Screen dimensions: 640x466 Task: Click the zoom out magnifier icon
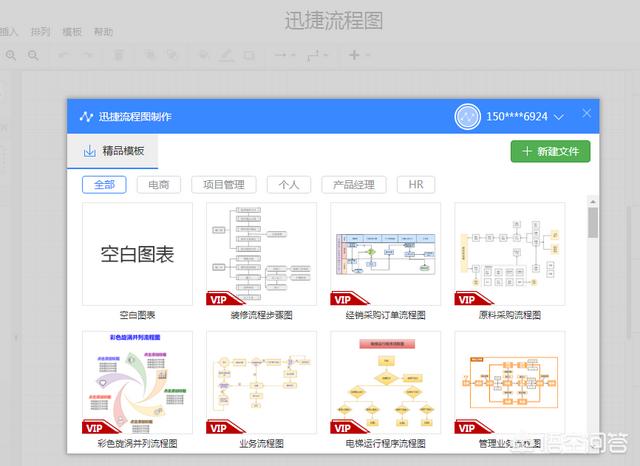33,55
